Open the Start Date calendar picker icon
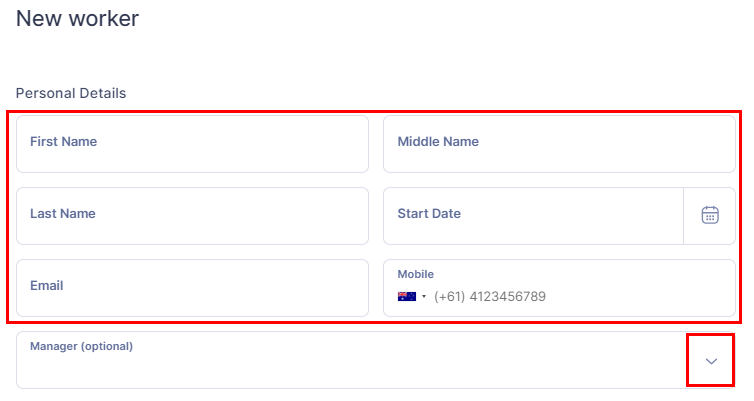 click(710, 215)
